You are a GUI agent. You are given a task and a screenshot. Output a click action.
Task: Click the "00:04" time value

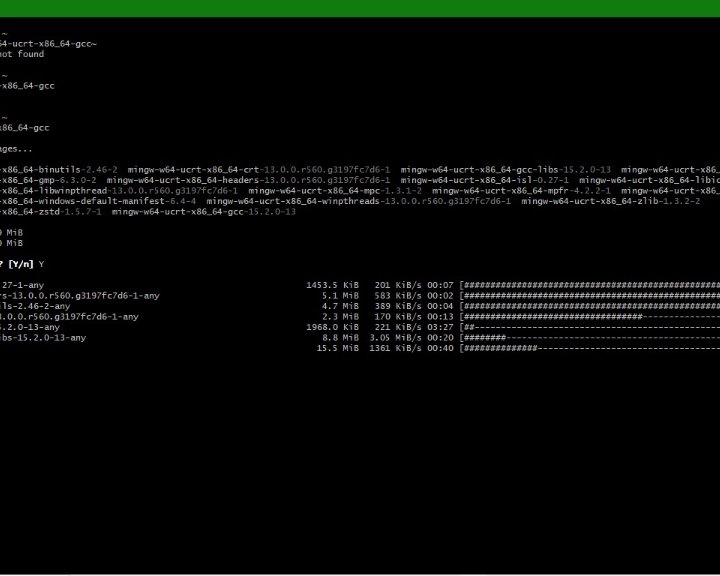[x=440, y=307]
